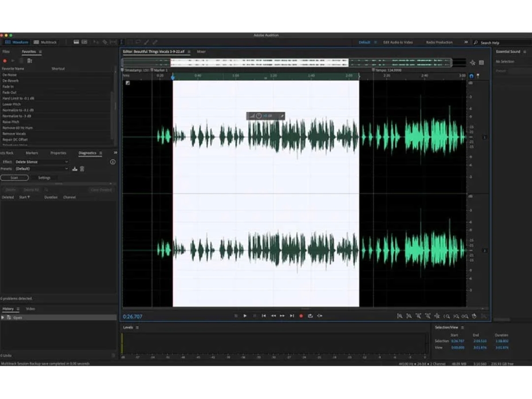Image resolution: width=532 pixels, height=399 pixels.
Task: Click the Record transport button
Action: coord(301,316)
